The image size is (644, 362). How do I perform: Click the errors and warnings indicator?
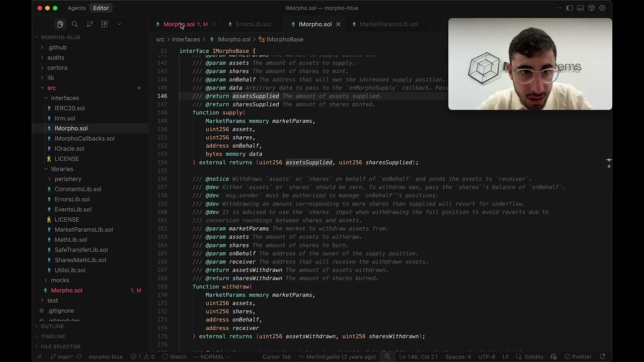(142, 356)
